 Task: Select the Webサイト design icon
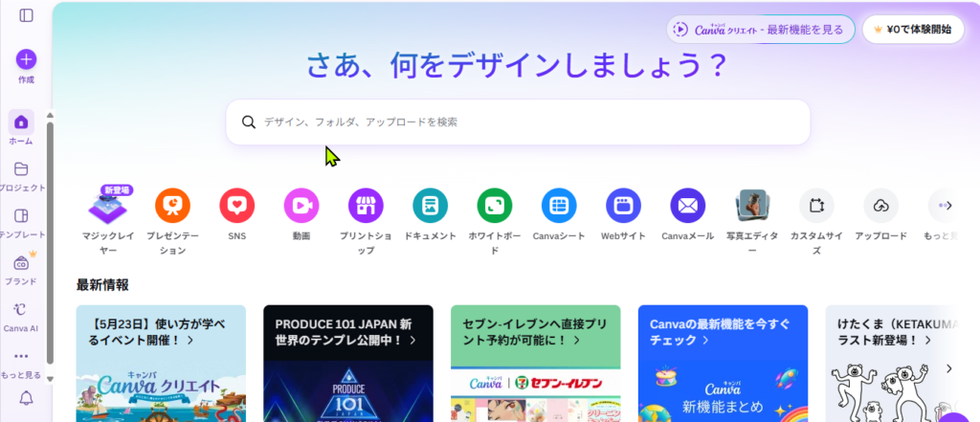click(623, 206)
